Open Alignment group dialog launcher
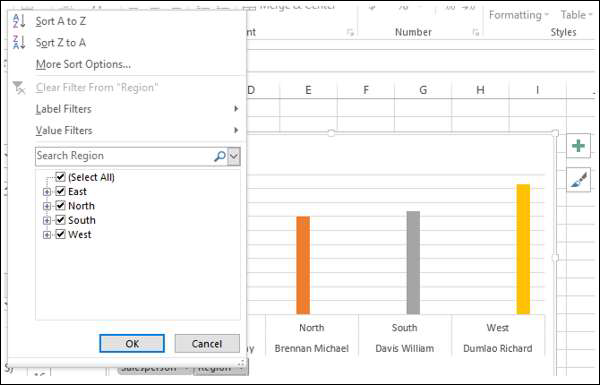Viewport: 600px width, 385px height. click(350, 33)
